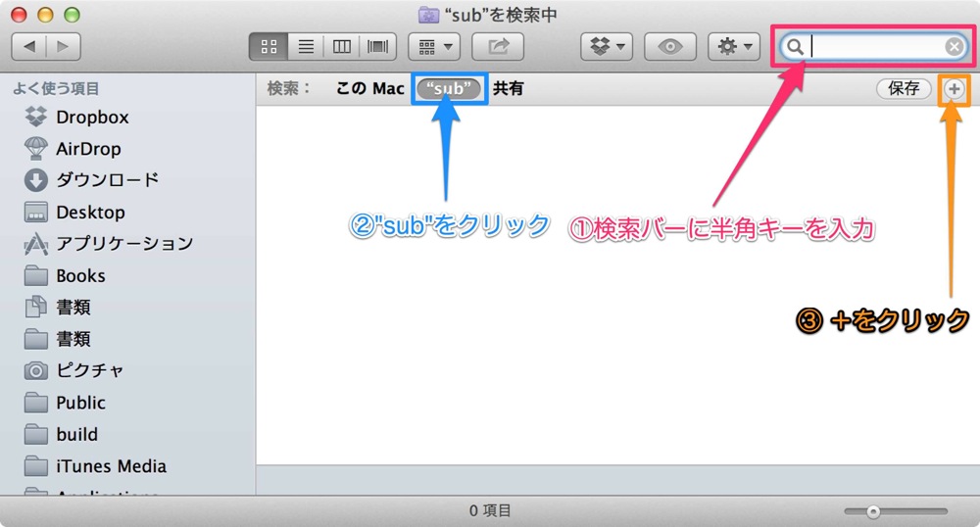Switch to list view
Screen dimensions: 980x527
pyautogui.click(x=306, y=46)
